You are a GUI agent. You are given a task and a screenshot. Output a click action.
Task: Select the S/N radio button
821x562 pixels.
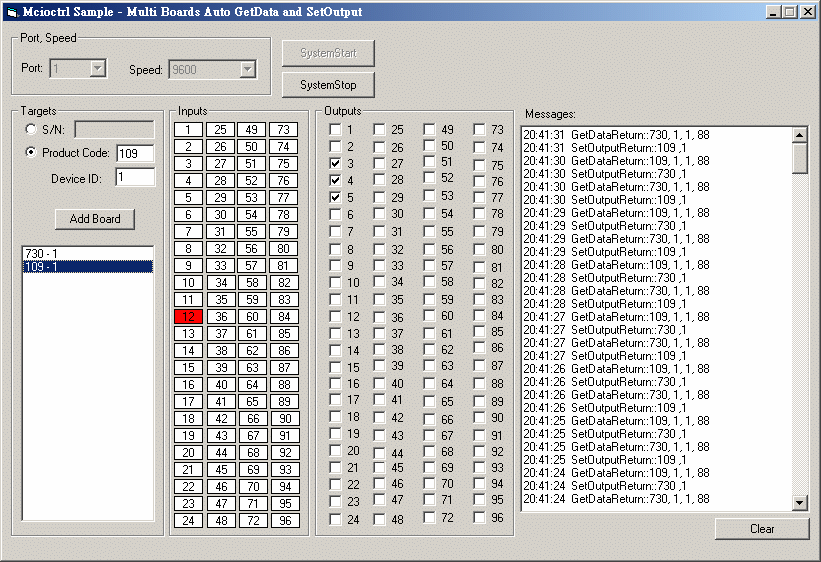(32, 130)
